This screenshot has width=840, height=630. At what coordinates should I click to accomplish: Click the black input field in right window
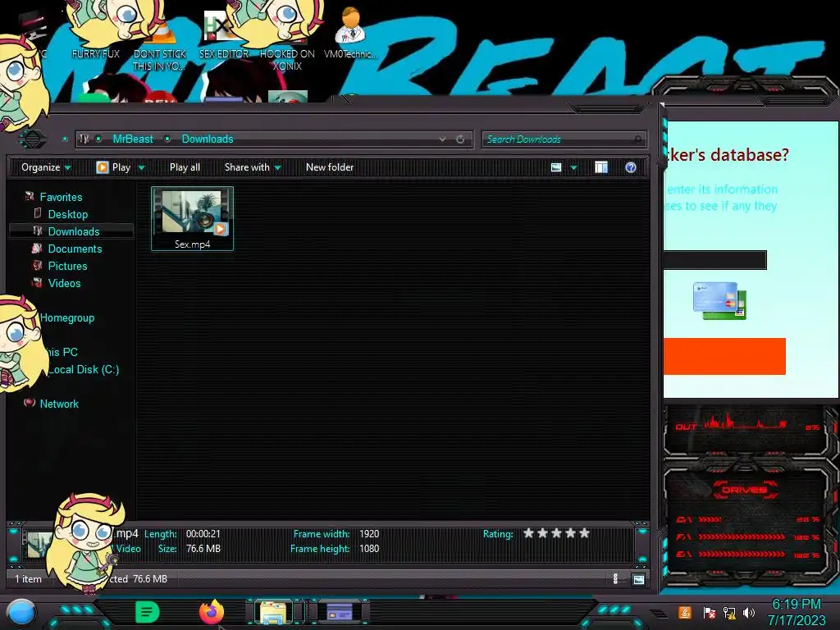[x=715, y=260]
